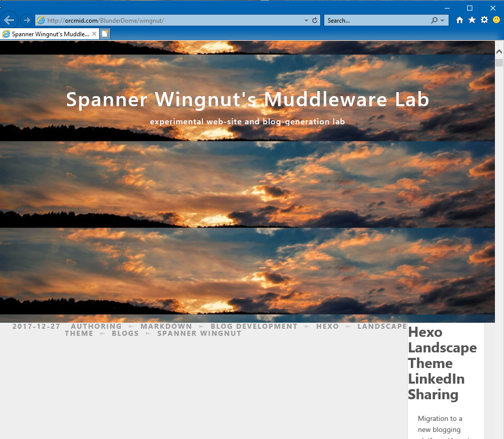Expand the search provider dropdown arrow
Screen dimensions: 504x439
click(x=443, y=21)
